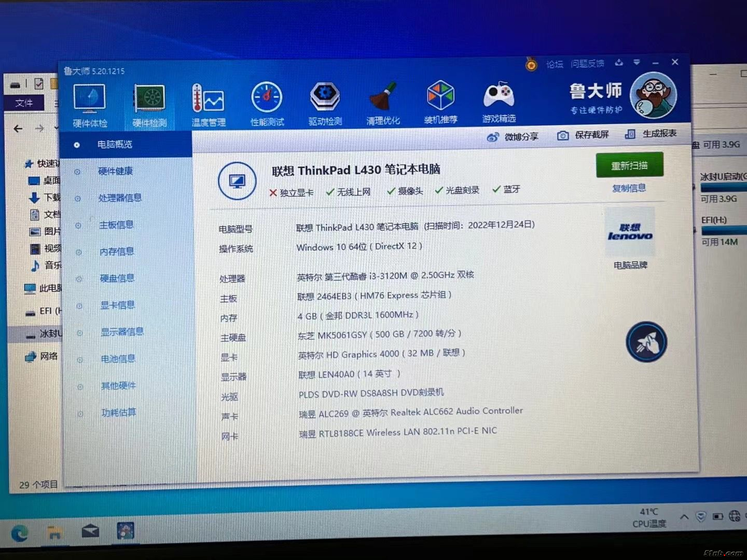747x560 pixels.
Task: Open the 论坛 forum link
Action: point(555,64)
